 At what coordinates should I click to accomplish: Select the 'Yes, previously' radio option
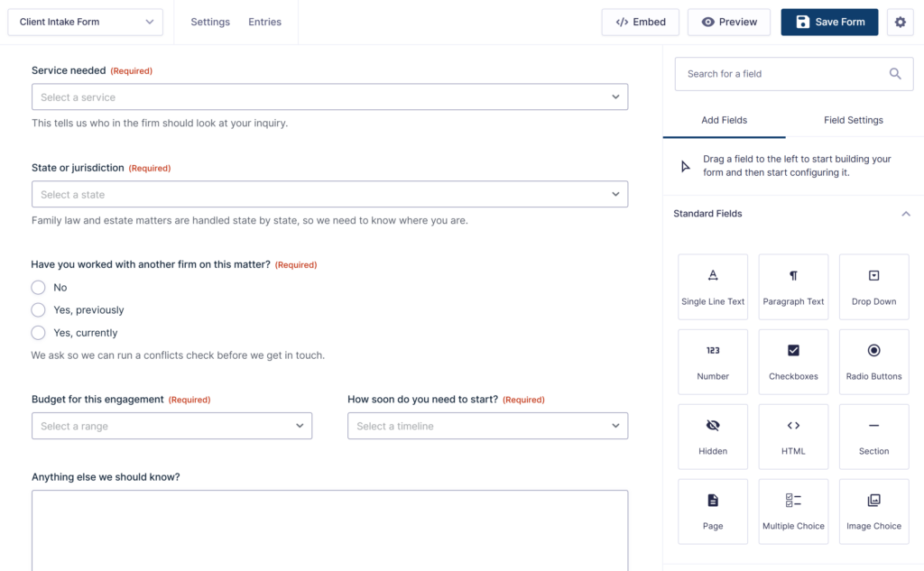38,310
